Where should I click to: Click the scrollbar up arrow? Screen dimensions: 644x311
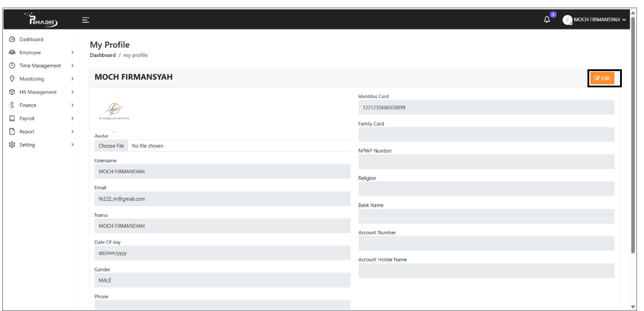click(x=633, y=13)
